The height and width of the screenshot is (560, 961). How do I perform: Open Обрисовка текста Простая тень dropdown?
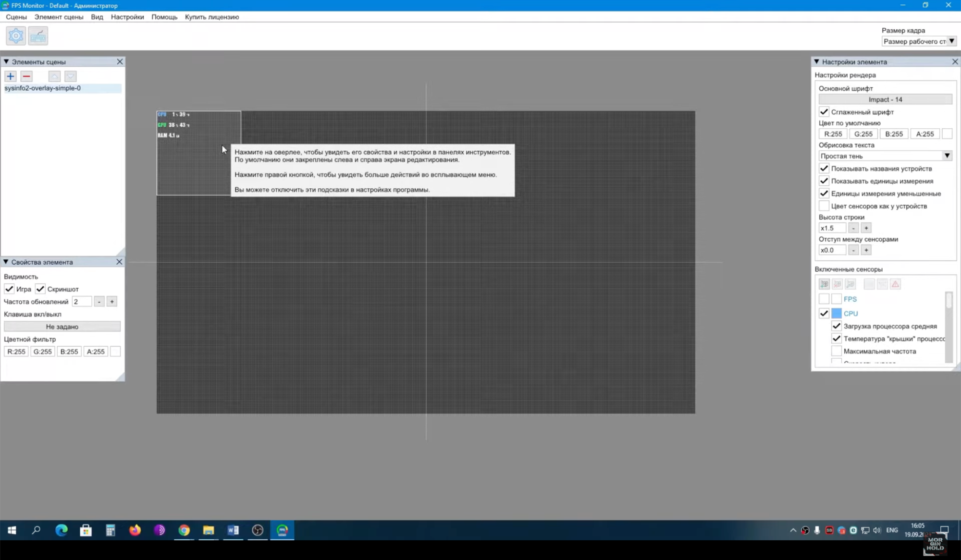pos(885,156)
